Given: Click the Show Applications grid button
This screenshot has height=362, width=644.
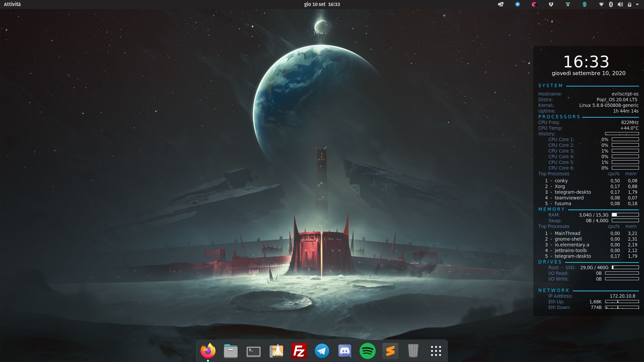Looking at the screenshot, I should coord(435,351).
